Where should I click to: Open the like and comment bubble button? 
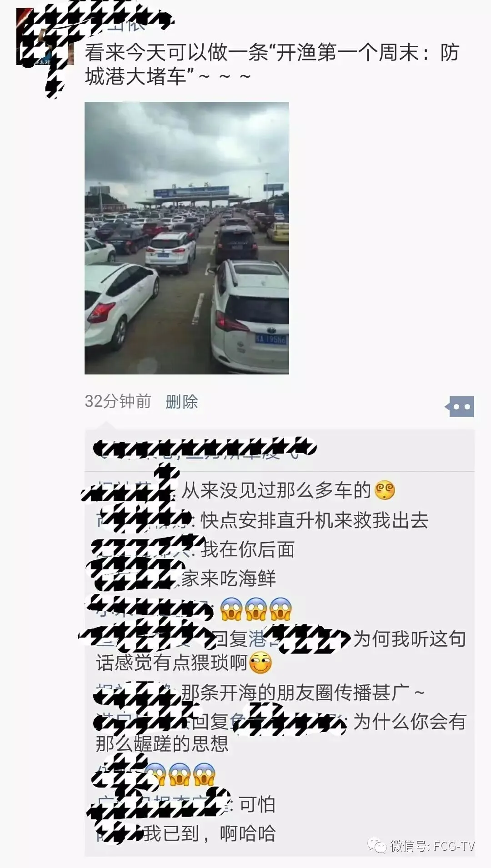click(460, 406)
